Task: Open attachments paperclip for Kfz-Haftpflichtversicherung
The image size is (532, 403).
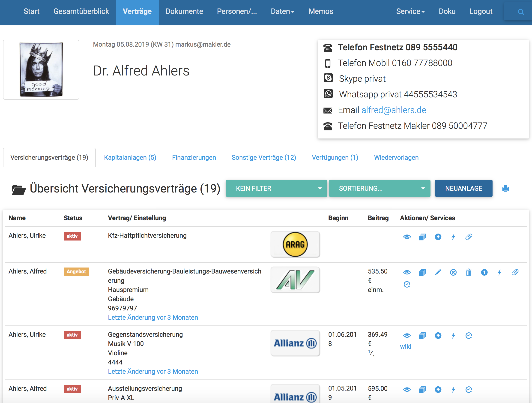Action: [x=469, y=237]
